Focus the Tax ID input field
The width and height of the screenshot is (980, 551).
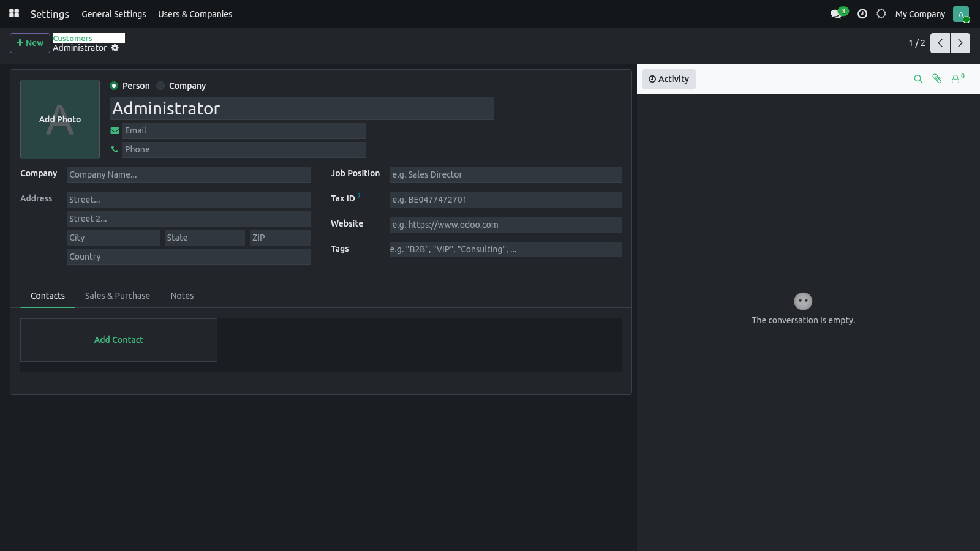[505, 200]
